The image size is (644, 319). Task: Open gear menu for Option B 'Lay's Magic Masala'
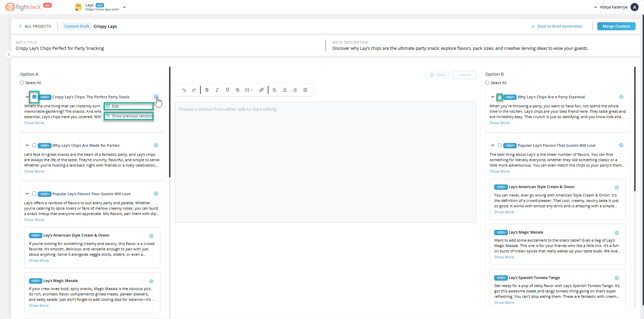[616, 233]
